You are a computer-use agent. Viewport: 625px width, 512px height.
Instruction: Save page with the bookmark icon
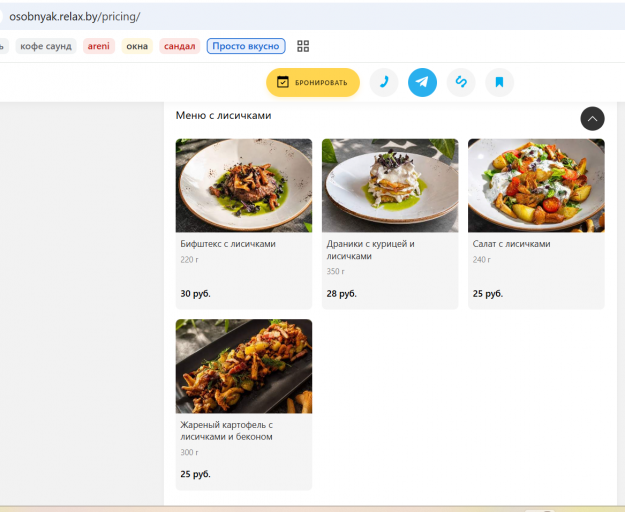point(499,82)
